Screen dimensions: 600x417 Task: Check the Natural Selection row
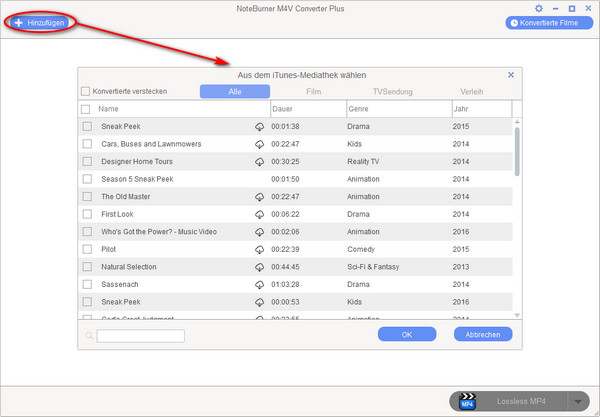tap(87, 267)
